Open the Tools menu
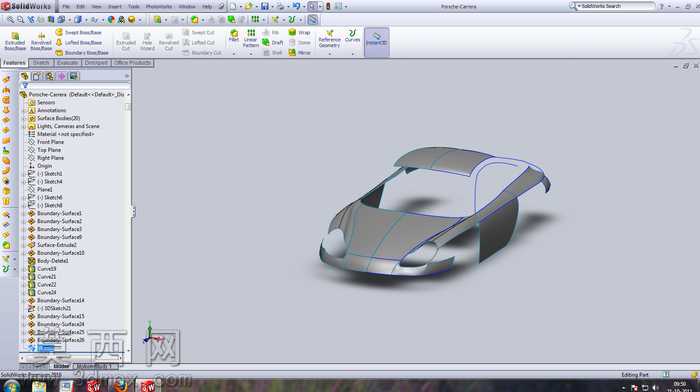The width and height of the screenshot is (700, 392). [x=134, y=7]
